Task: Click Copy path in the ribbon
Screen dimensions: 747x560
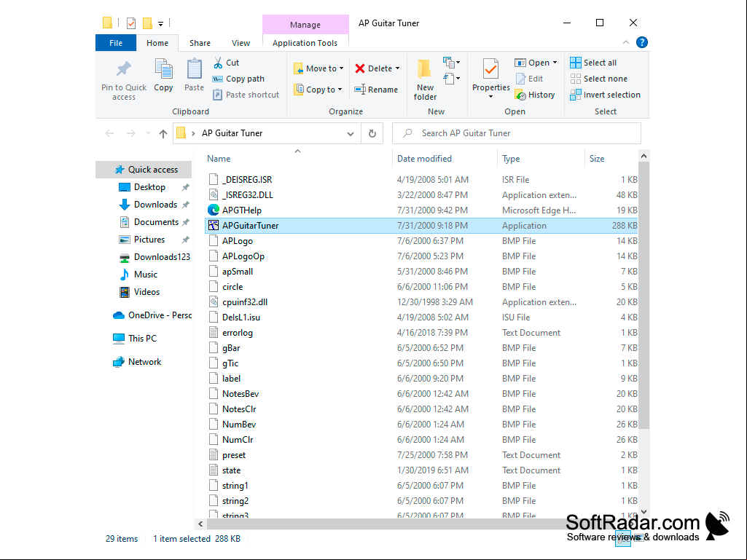Action: pyautogui.click(x=238, y=79)
